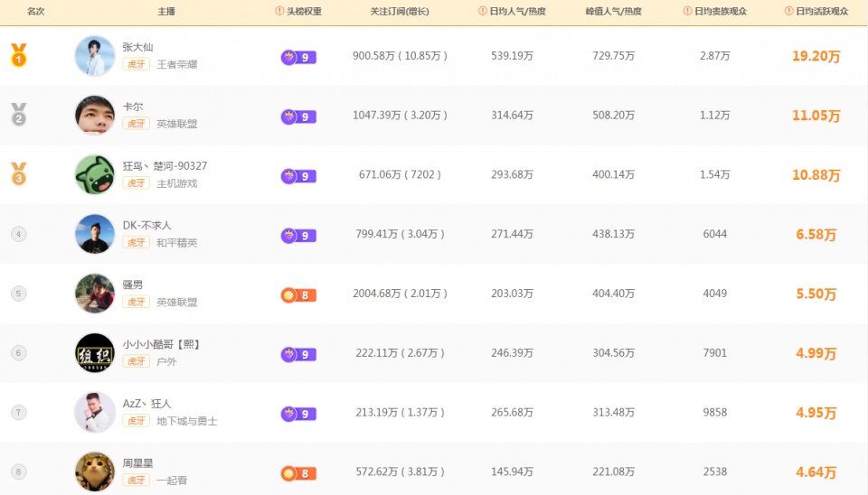This screenshot has width=868, height=495.
Task: Open the green pig avatar of 狂鸟、楚河-90327
Action: point(95,174)
